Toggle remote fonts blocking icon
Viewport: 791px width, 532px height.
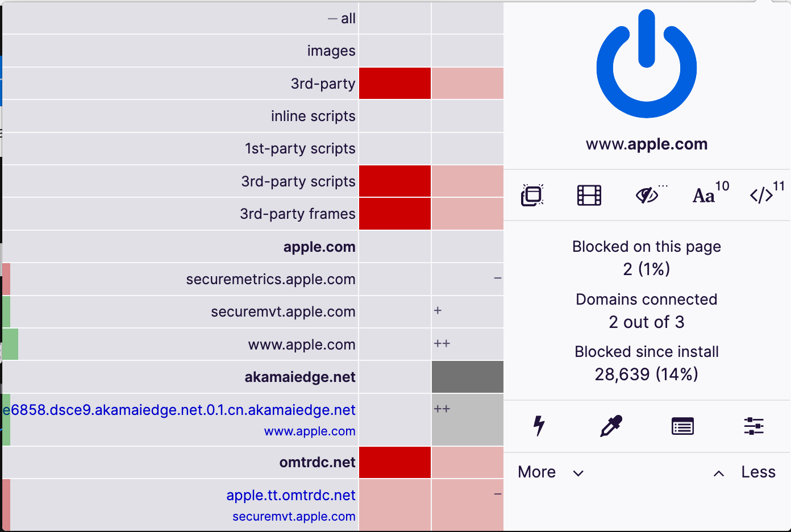pos(705,196)
